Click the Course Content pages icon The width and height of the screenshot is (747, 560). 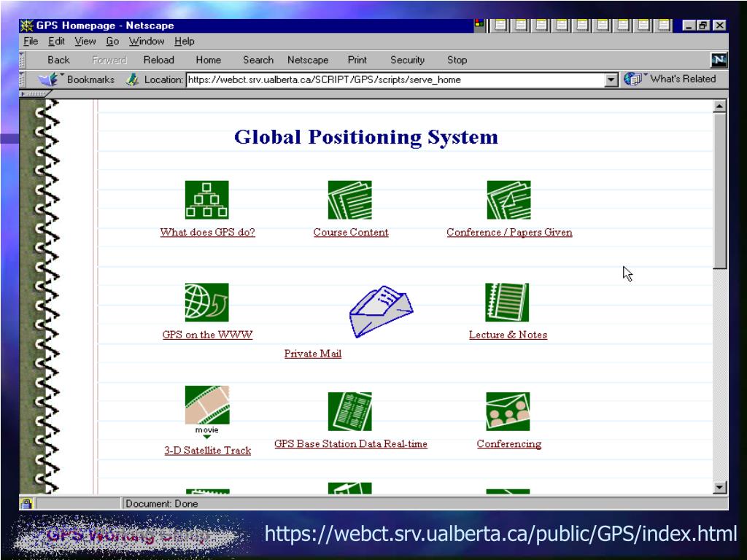pyautogui.click(x=349, y=200)
